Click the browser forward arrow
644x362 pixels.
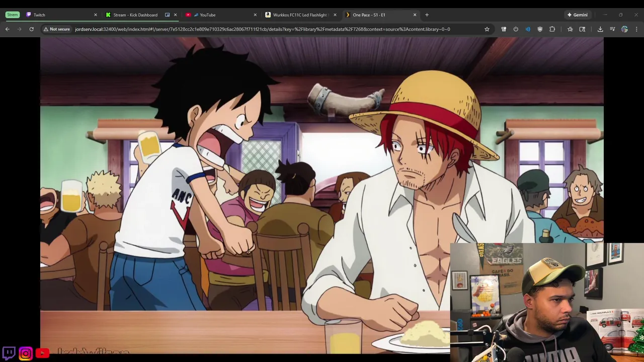pos(19,29)
